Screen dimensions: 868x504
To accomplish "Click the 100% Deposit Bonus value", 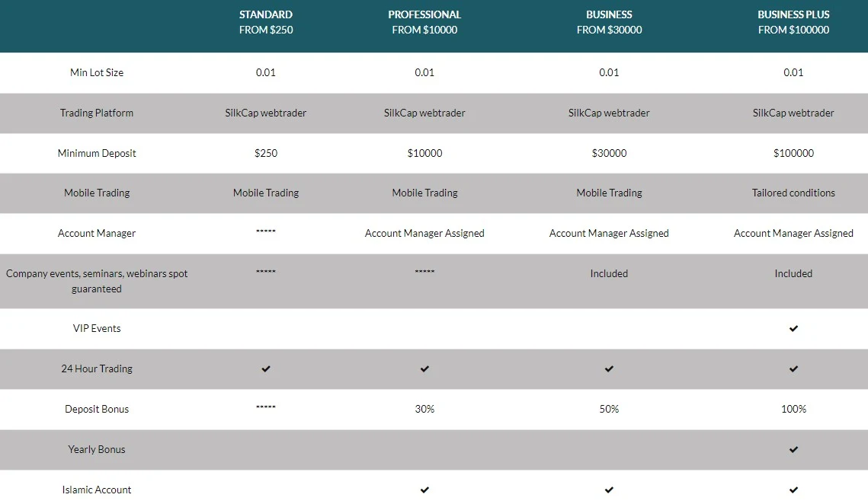I will coord(793,410).
